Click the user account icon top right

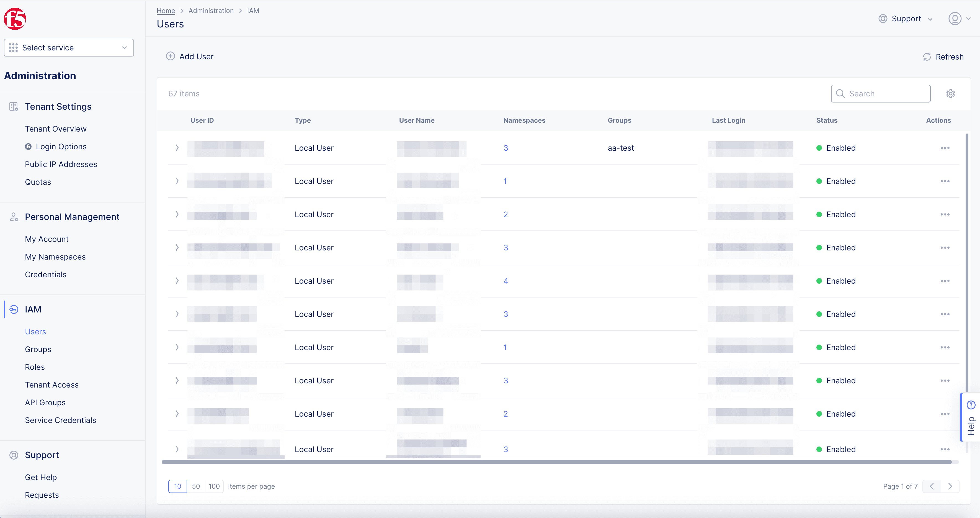955,19
